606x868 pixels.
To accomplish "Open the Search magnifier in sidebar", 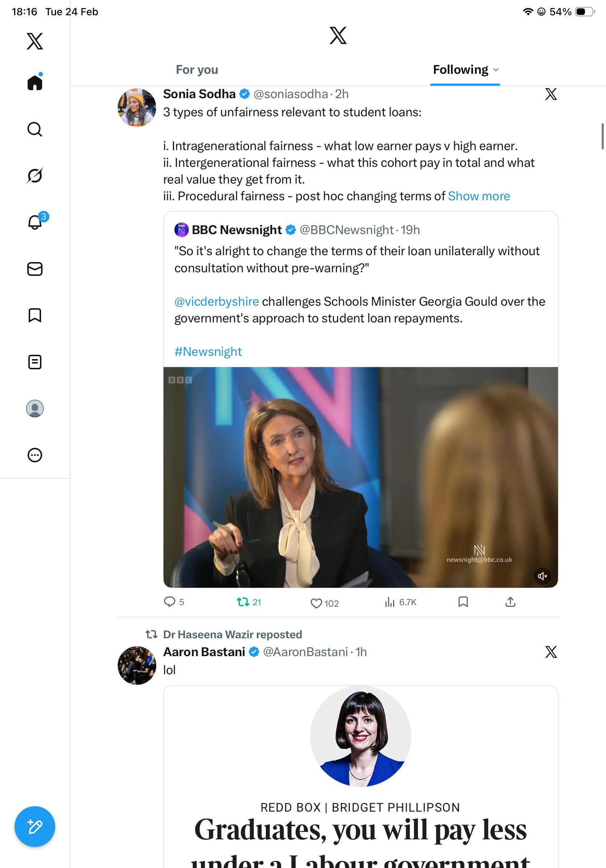I will pyautogui.click(x=35, y=129).
